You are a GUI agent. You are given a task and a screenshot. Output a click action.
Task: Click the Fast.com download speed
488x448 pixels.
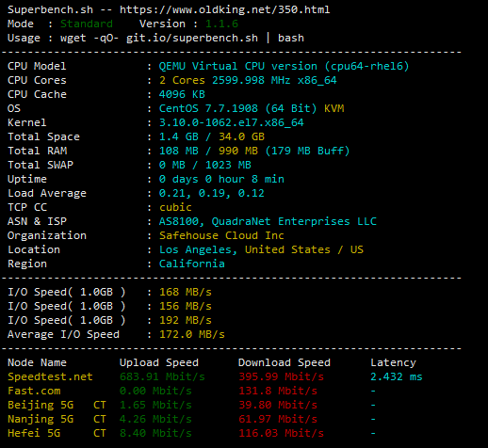(278, 391)
